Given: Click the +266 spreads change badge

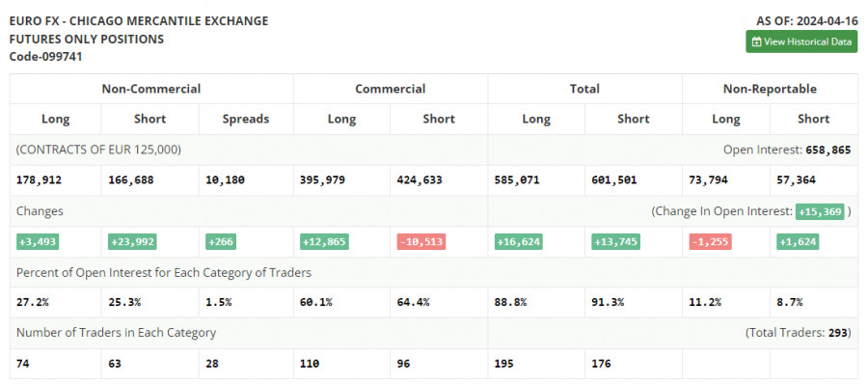Looking at the screenshot, I should (221, 242).
